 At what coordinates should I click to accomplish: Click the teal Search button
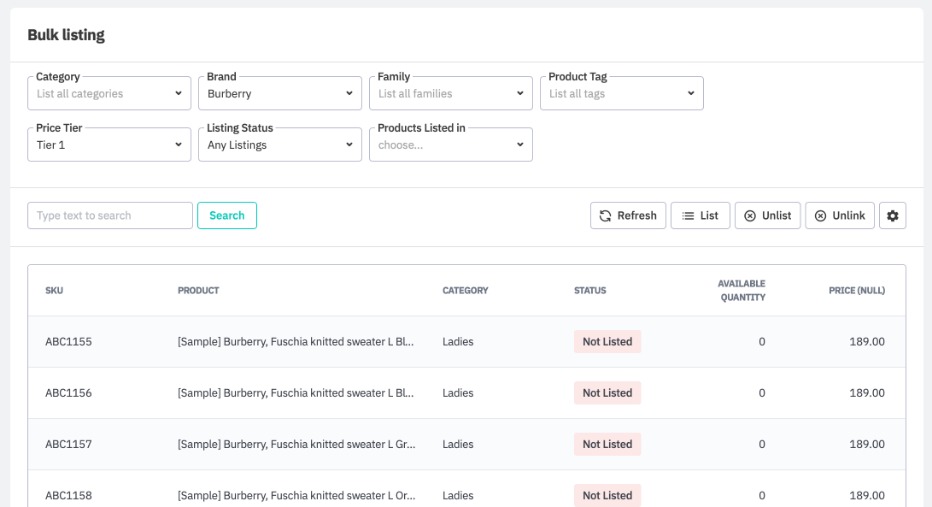(x=227, y=216)
